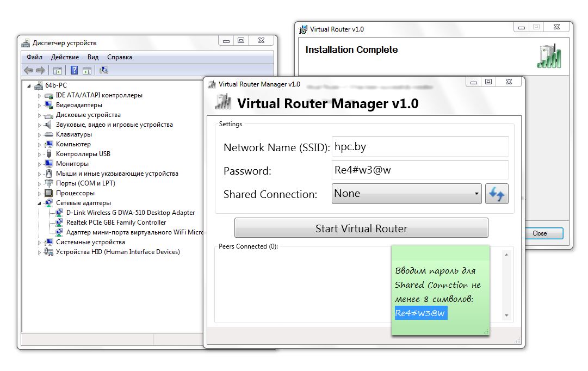Click the Virtual Router Manager title bar icon
Screen dimensions: 588x371
[212, 84]
